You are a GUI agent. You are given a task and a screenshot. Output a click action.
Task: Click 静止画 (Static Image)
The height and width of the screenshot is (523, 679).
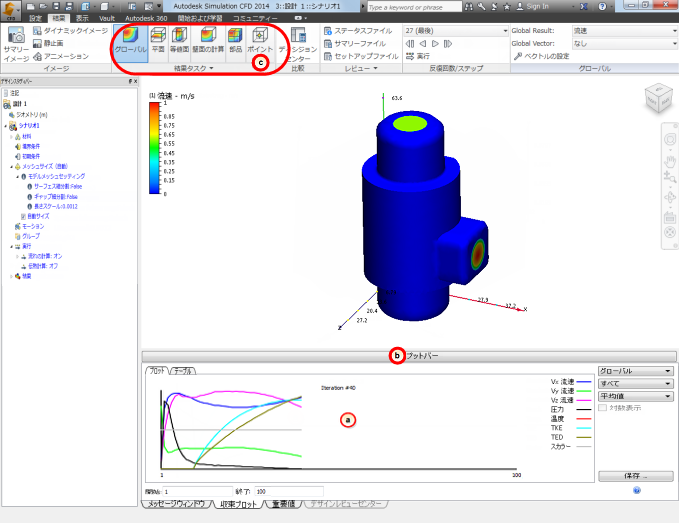(x=48, y=43)
